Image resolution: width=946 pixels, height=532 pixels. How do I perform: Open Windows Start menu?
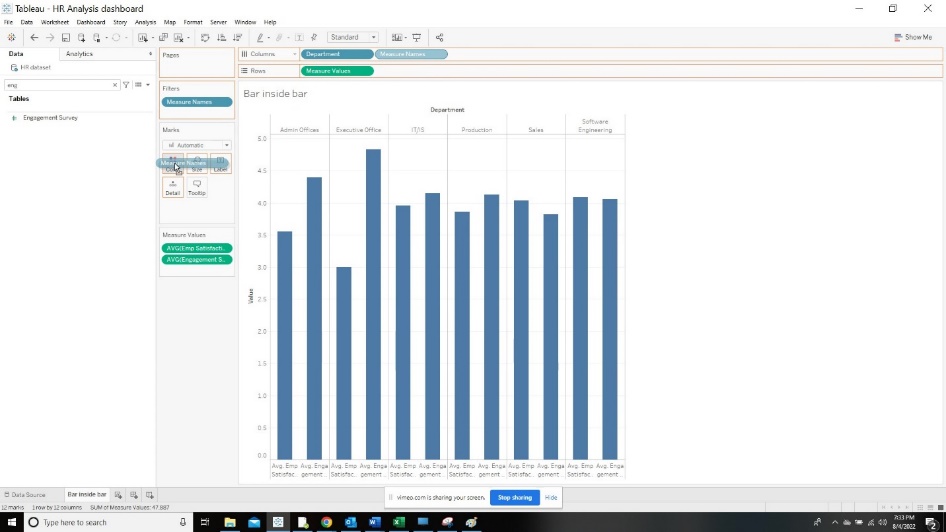(x=11, y=522)
